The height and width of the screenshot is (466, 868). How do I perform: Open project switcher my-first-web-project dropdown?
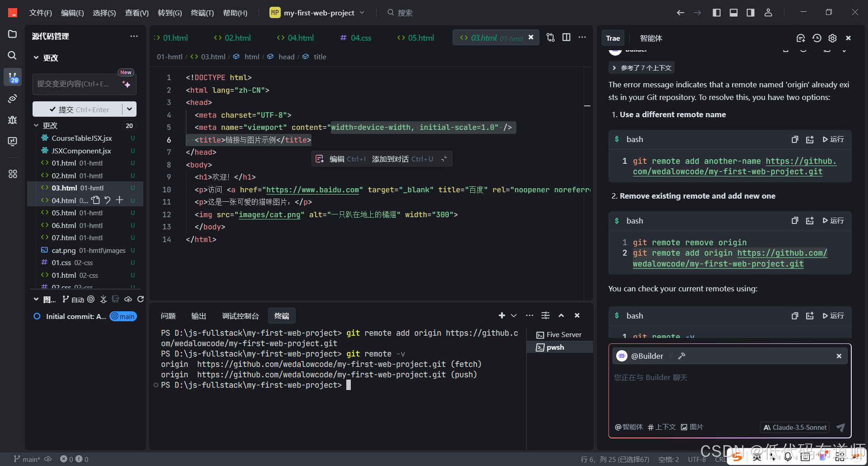point(318,13)
